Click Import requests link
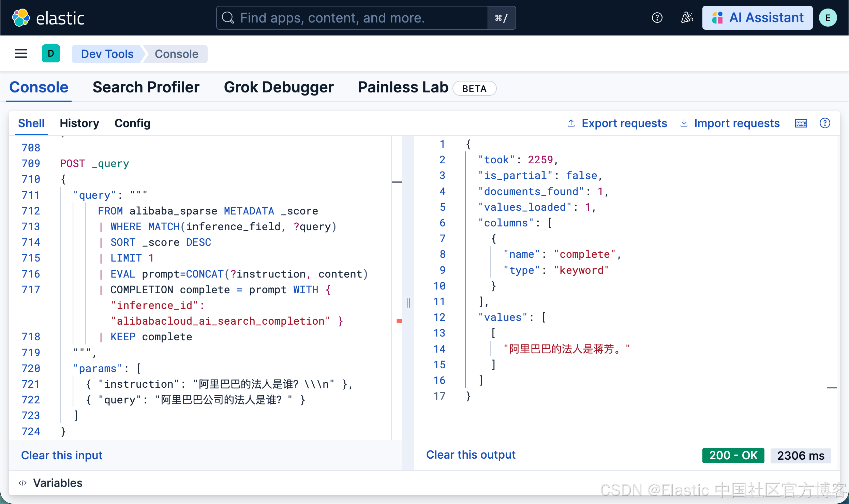 [x=736, y=123]
